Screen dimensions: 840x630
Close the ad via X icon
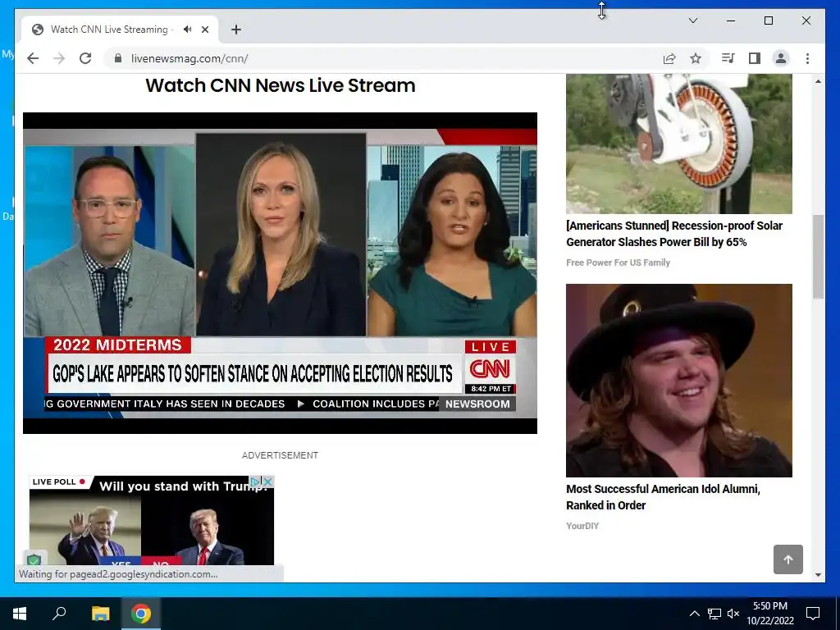click(x=268, y=482)
